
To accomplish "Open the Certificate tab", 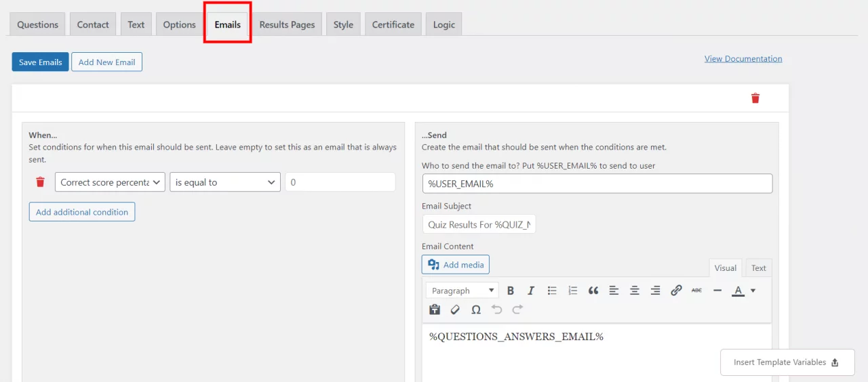I will click(x=393, y=24).
